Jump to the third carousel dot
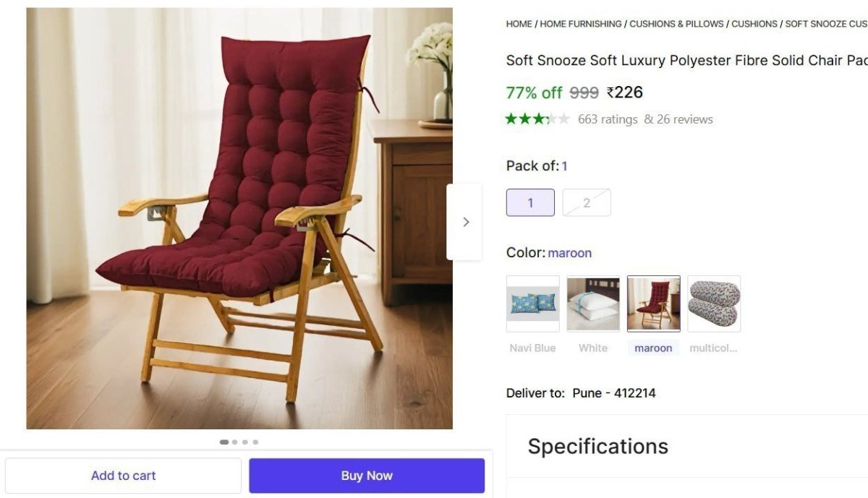This screenshot has width=868, height=498. pos(245,442)
